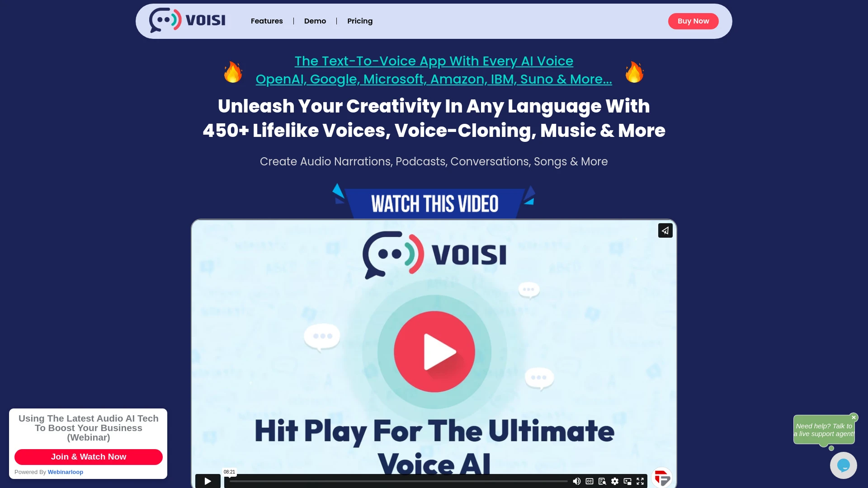Click the fullscreen icon on video player
The width and height of the screenshot is (868, 488).
point(640,481)
